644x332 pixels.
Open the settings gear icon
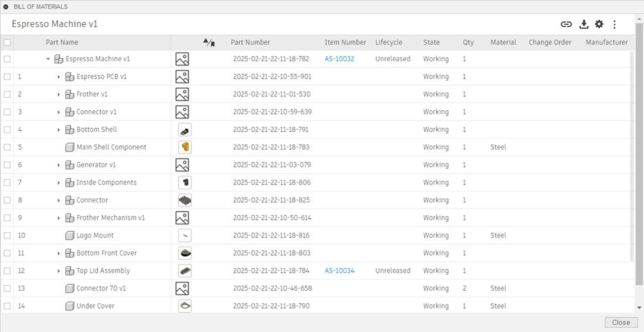click(599, 24)
